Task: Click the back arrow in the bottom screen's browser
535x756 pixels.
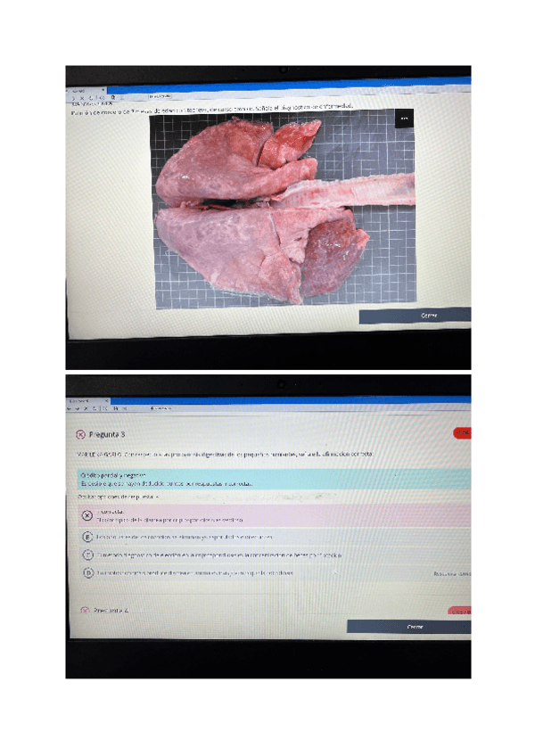Action: coord(69,408)
